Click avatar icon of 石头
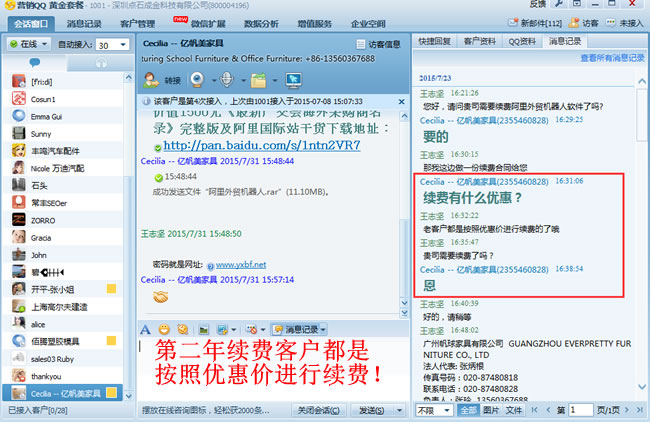This screenshot has height=422, width=650. coord(19,185)
